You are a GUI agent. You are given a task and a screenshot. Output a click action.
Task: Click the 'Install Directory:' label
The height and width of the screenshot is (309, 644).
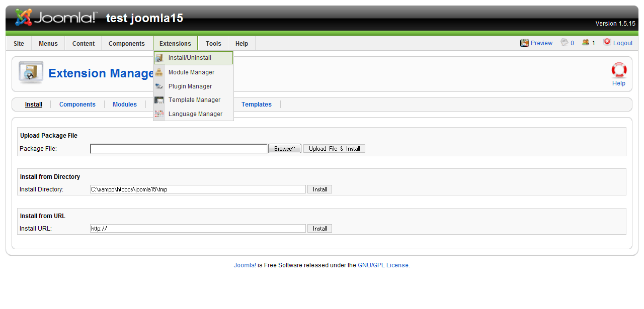(42, 189)
